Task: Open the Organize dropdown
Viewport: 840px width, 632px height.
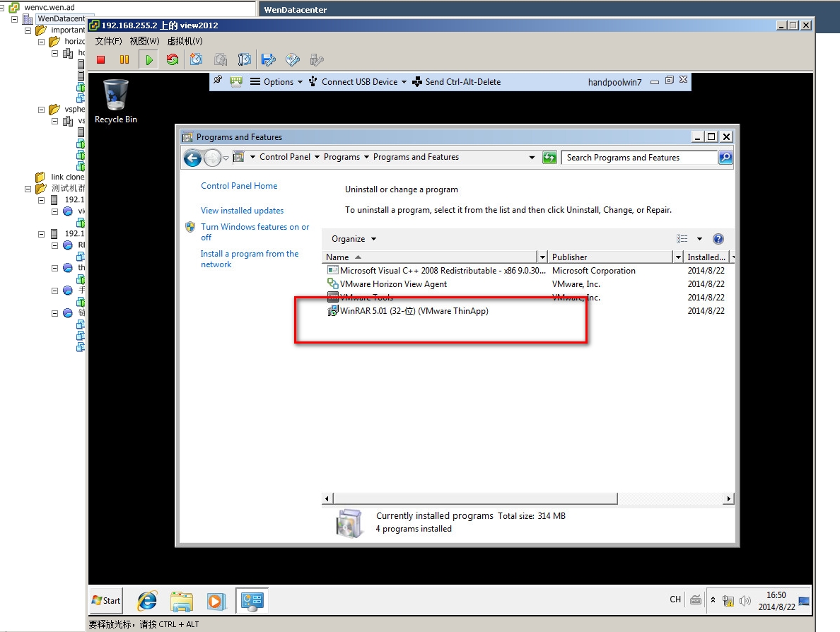Action: pos(354,239)
